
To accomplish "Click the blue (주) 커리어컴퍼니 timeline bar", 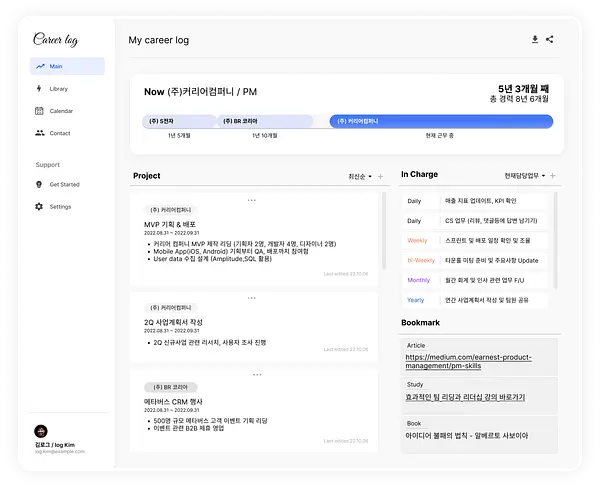I will pyautogui.click(x=441, y=121).
